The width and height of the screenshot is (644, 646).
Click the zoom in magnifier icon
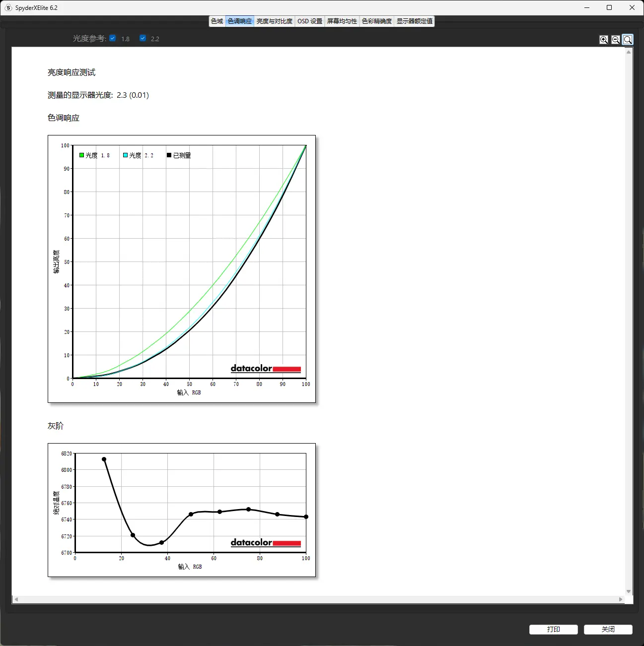click(x=604, y=40)
